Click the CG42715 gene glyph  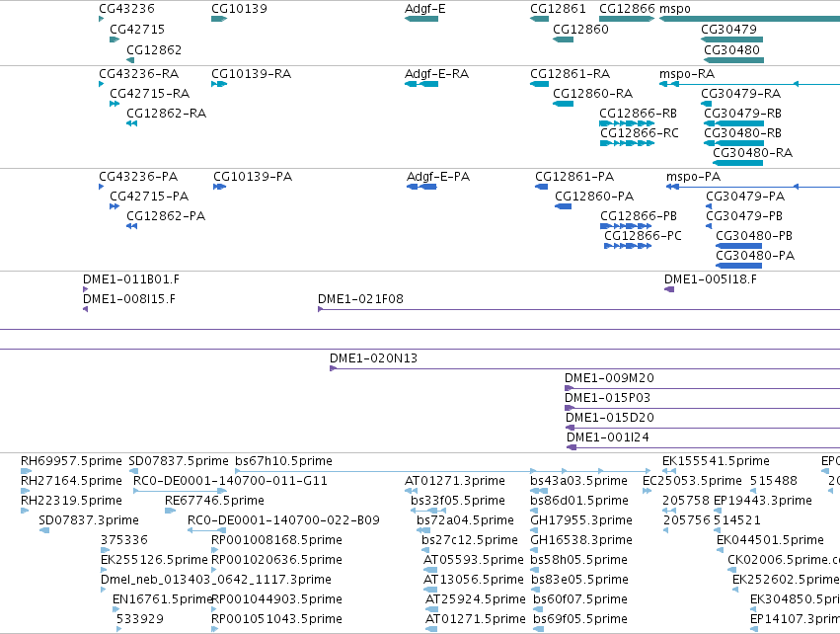[115, 40]
